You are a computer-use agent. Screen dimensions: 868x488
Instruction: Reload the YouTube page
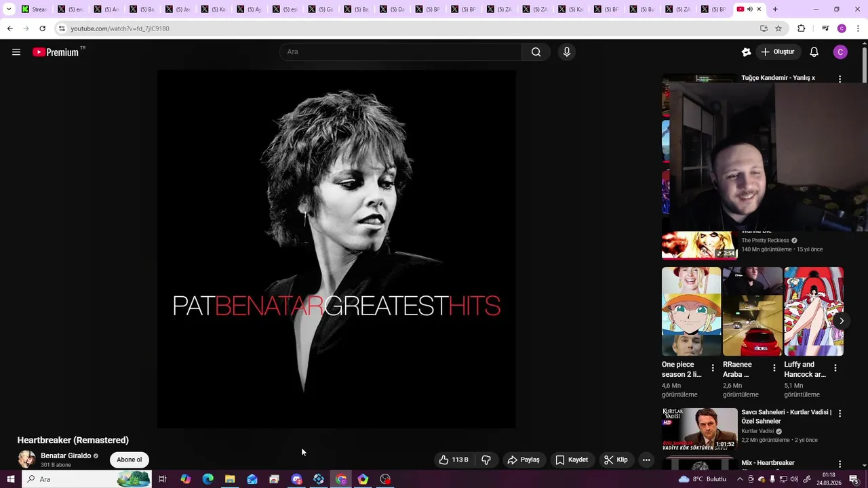point(42,28)
